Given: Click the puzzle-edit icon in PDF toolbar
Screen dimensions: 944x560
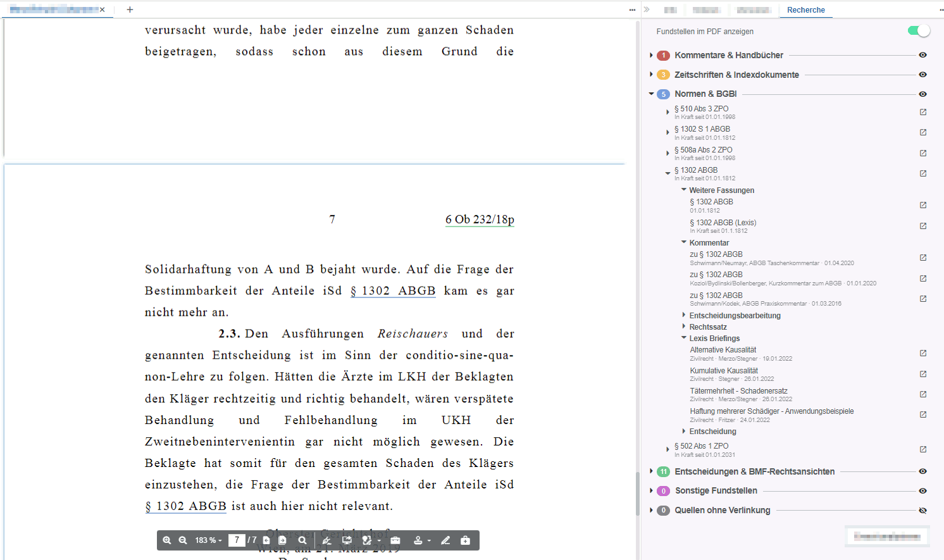Looking at the screenshot, I should [x=366, y=540].
